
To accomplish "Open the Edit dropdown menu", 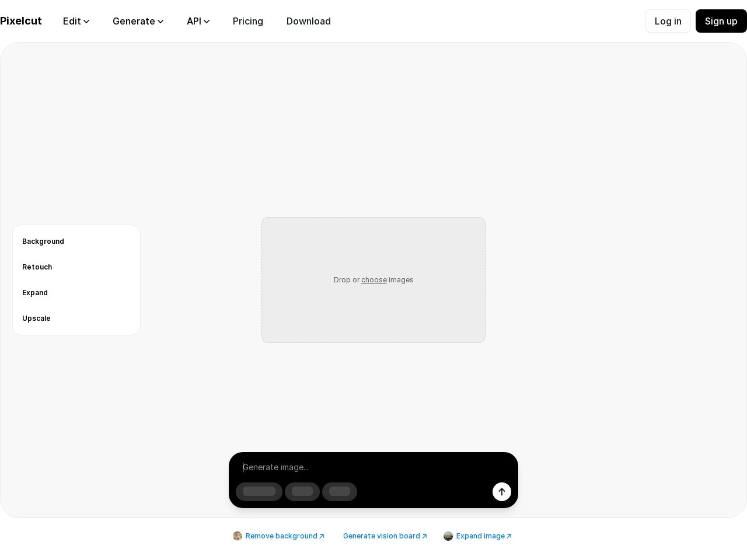I will 76,21.
